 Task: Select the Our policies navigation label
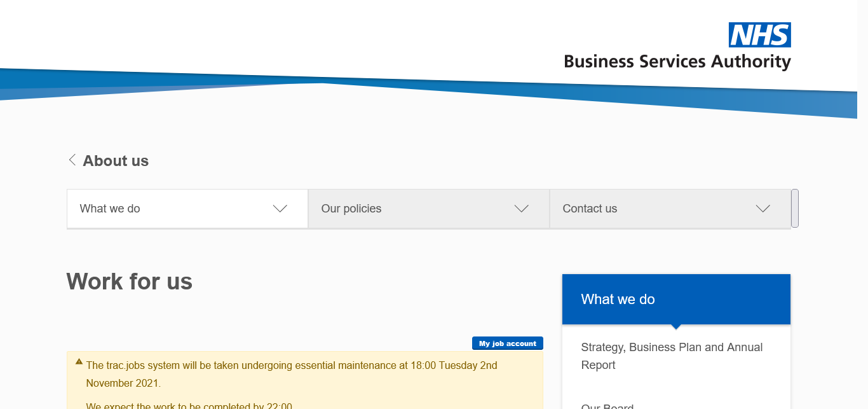pos(351,209)
